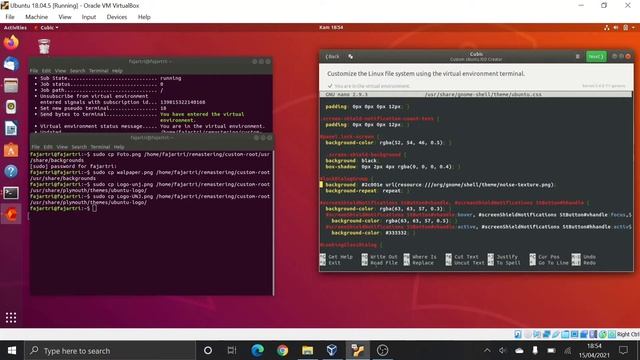Open the VirtualBox Input menu
Viewport: 640px width, 360px height.
coord(89,17)
